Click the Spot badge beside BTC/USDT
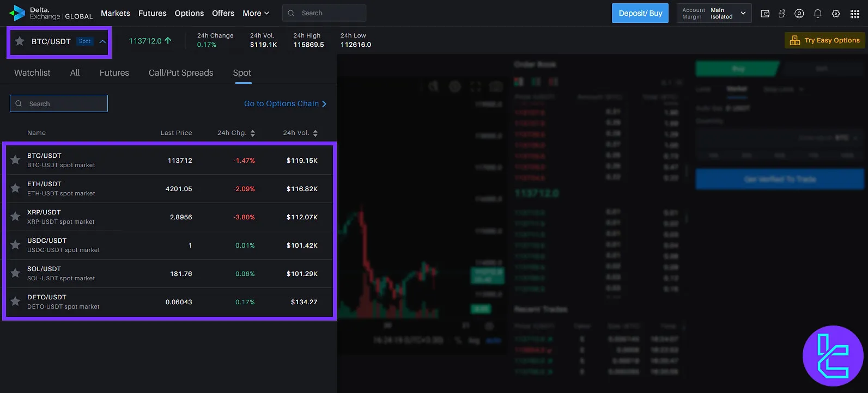 tap(84, 41)
